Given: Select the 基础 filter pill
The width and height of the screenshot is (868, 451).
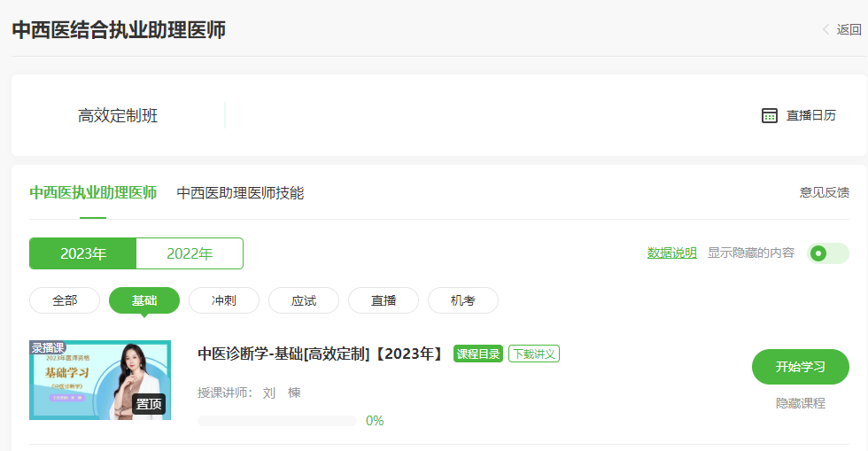Looking at the screenshot, I should 144,300.
